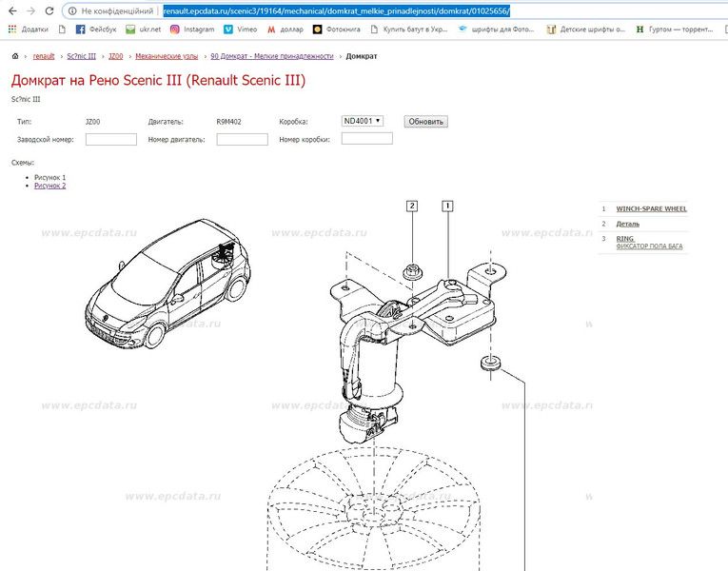The image size is (728, 571).
Task: Open the WINCH-SPARE WHEEL part link
Action: click(x=651, y=209)
